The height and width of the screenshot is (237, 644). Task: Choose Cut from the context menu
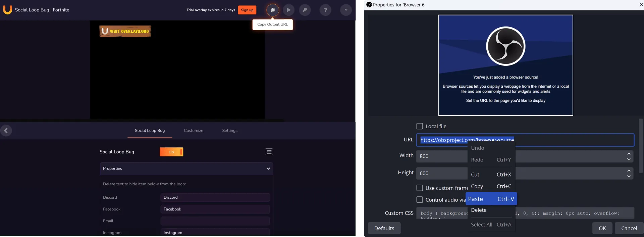491,175
